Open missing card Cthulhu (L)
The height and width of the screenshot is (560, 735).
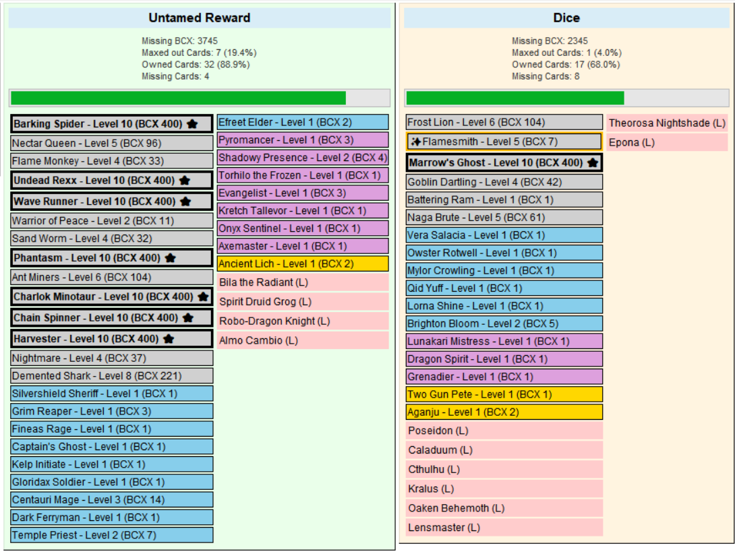(504, 470)
